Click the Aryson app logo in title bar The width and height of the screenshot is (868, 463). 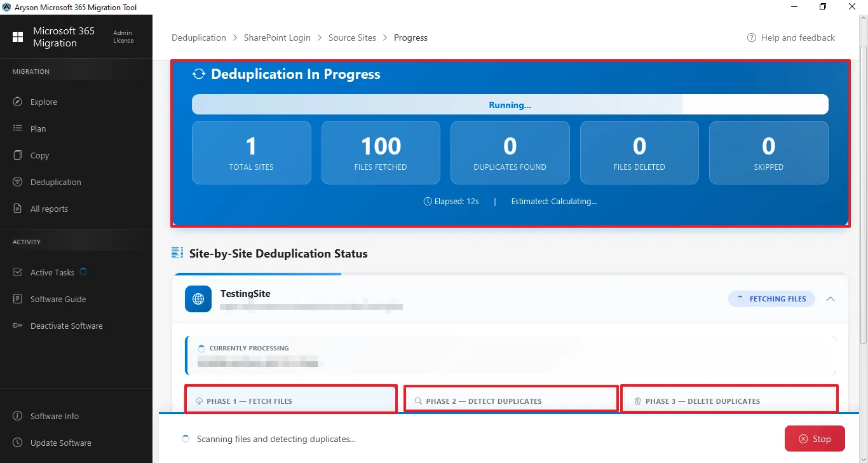(6, 7)
